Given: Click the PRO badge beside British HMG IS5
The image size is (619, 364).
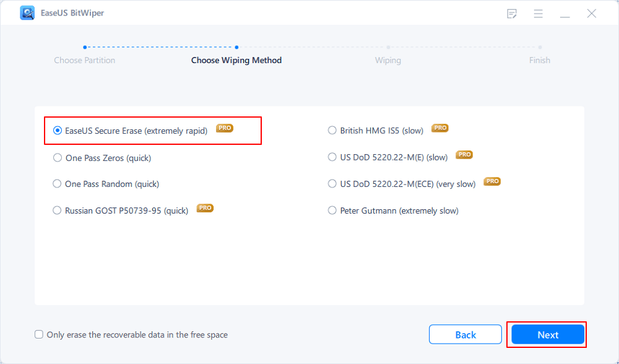Looking at the screenshot, I should click(439, 128).
